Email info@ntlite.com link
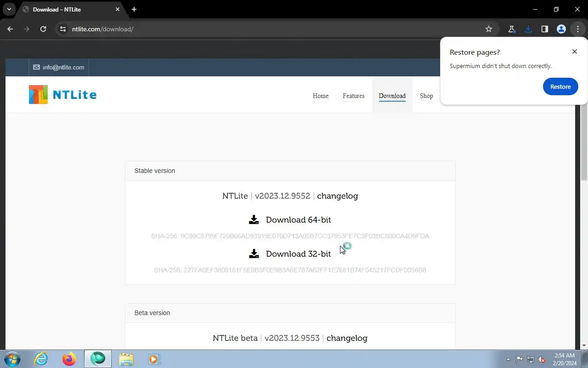 click(x=59, y=67)
